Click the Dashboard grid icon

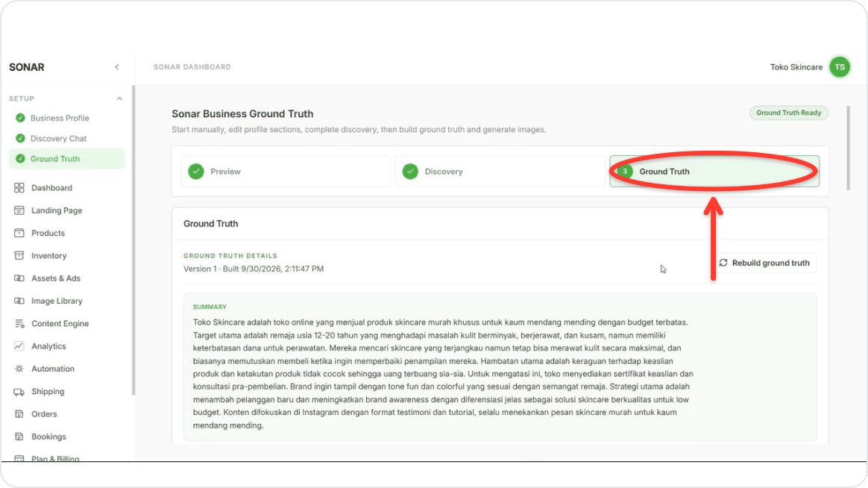pyautogui.click(x=19, y=188)
